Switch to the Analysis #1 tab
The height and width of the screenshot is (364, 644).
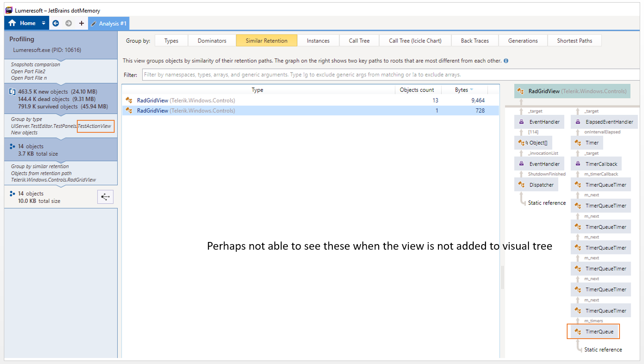click(x=109, y=24)
